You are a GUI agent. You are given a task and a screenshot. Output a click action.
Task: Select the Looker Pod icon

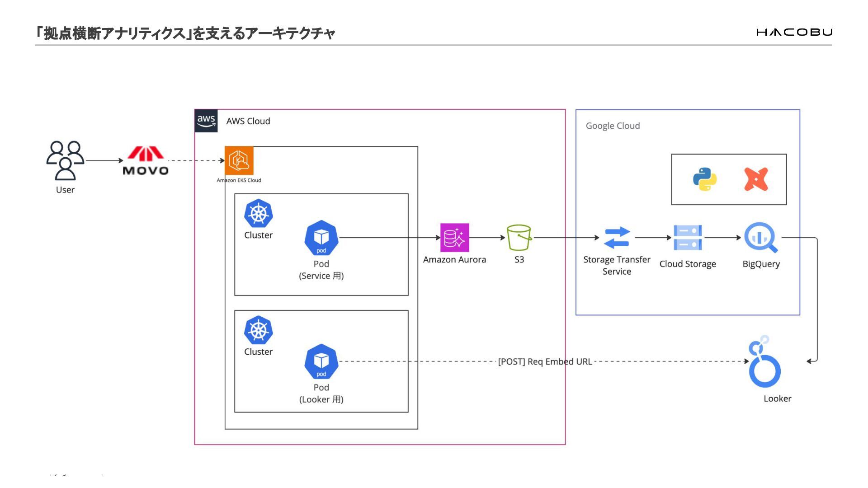tap(321, 361)
